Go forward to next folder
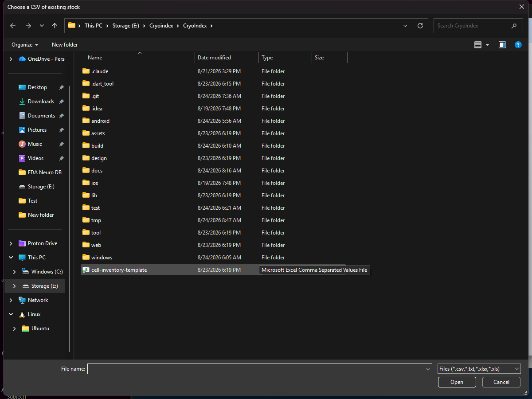This screenshot has height=399, width=532. [x=28, y=26]
